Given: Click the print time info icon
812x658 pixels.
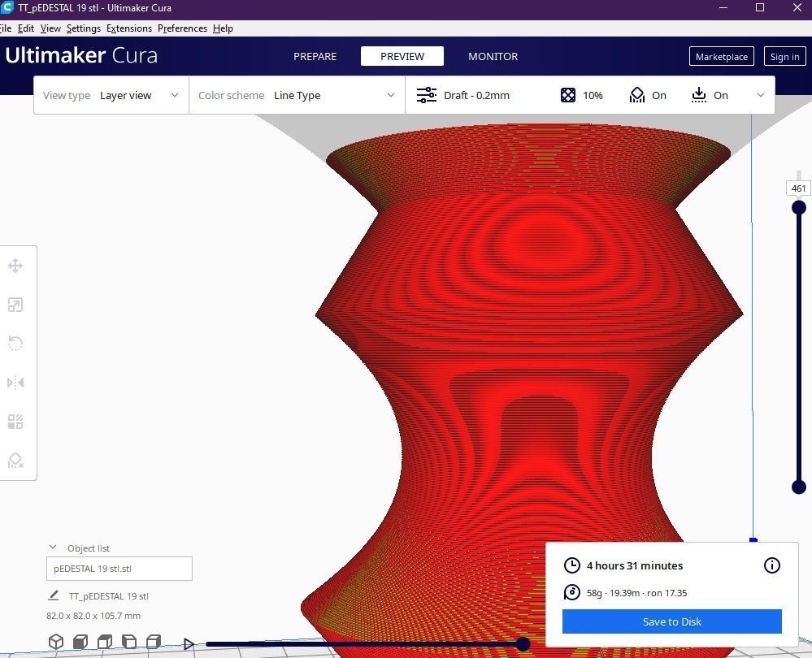Looking at the screenshot, I should click(x=771, y=565).
